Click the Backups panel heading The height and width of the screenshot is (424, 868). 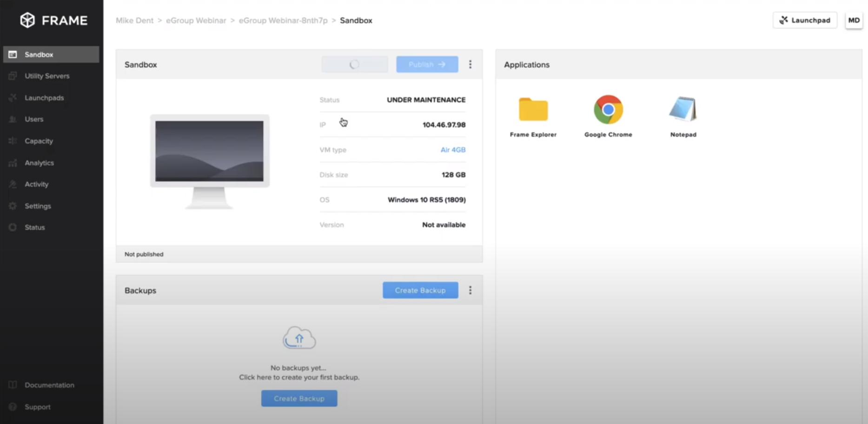[140, 290]
